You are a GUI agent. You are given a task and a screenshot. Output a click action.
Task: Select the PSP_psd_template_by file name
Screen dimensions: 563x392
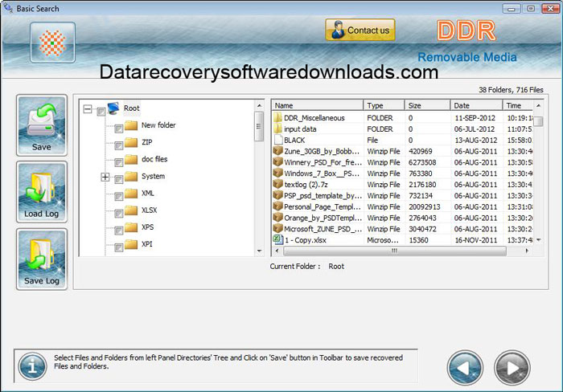pos(323,195)
